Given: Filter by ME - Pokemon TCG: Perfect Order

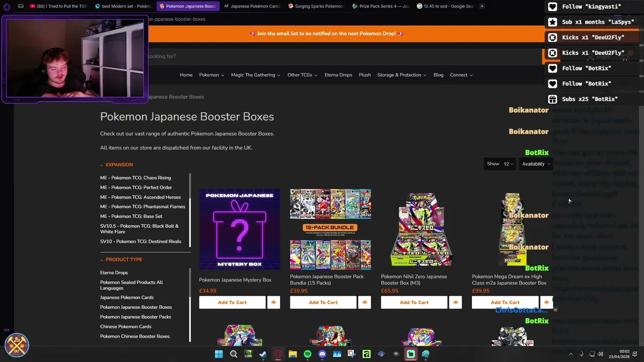Looking at the screenshot, I should point(136,188).
